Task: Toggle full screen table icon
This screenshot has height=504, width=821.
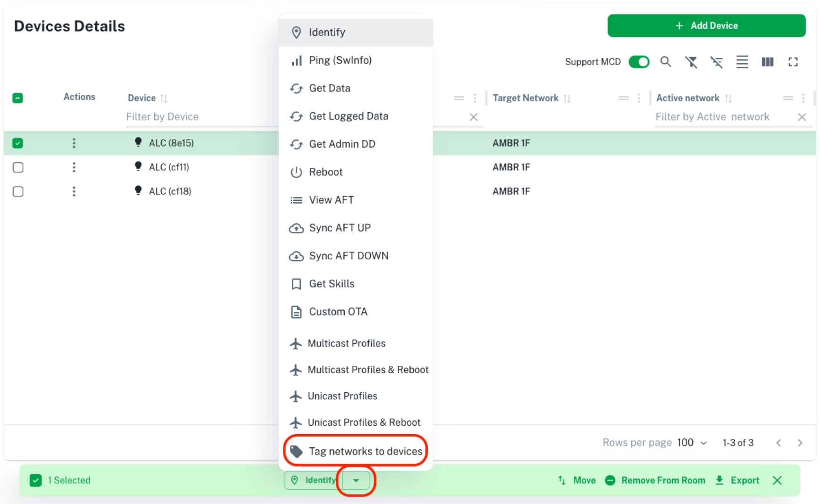Action: coord(793,62)
